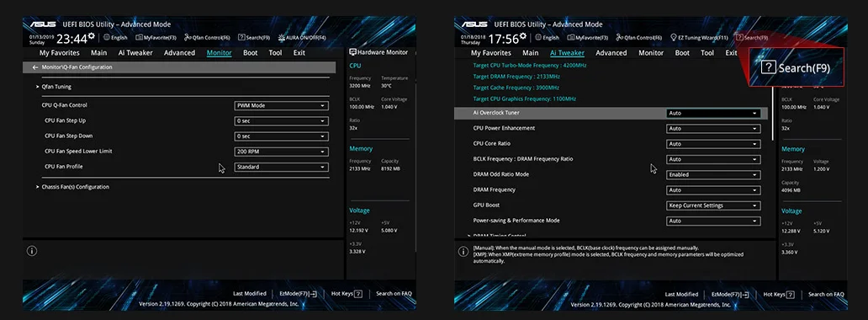Select Monitor tab in right BIOS screen
Viewport: 868px width, 320px height.
tap(651, 53)
